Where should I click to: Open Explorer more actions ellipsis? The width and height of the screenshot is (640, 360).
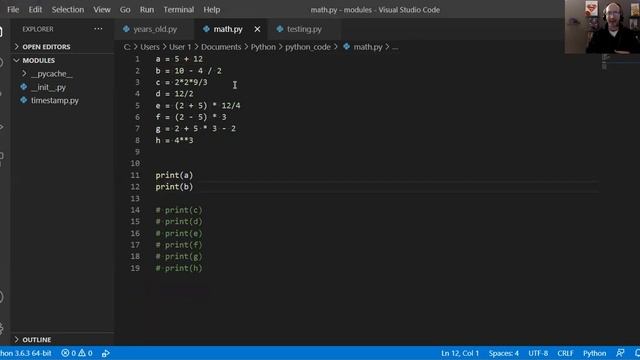pyautogui.click(x=98, y=29)
